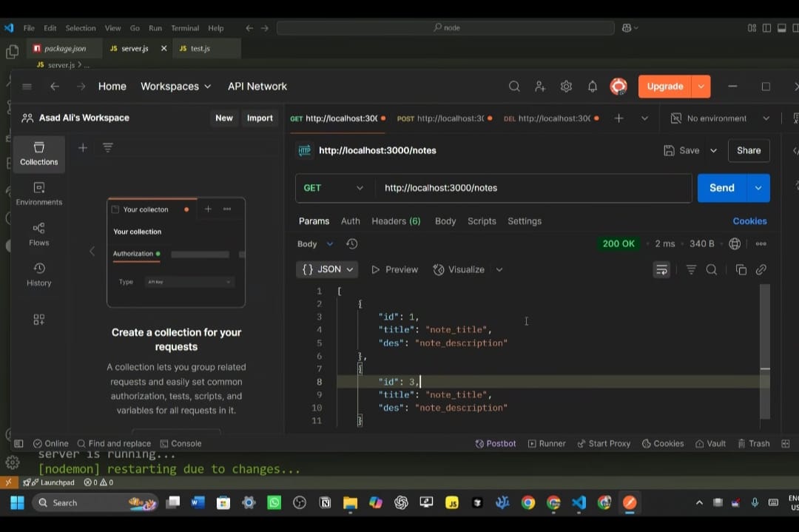This screenshot has height=532, width=799.
Task: Open Postman settings gear icon
Action: point(566,86)
